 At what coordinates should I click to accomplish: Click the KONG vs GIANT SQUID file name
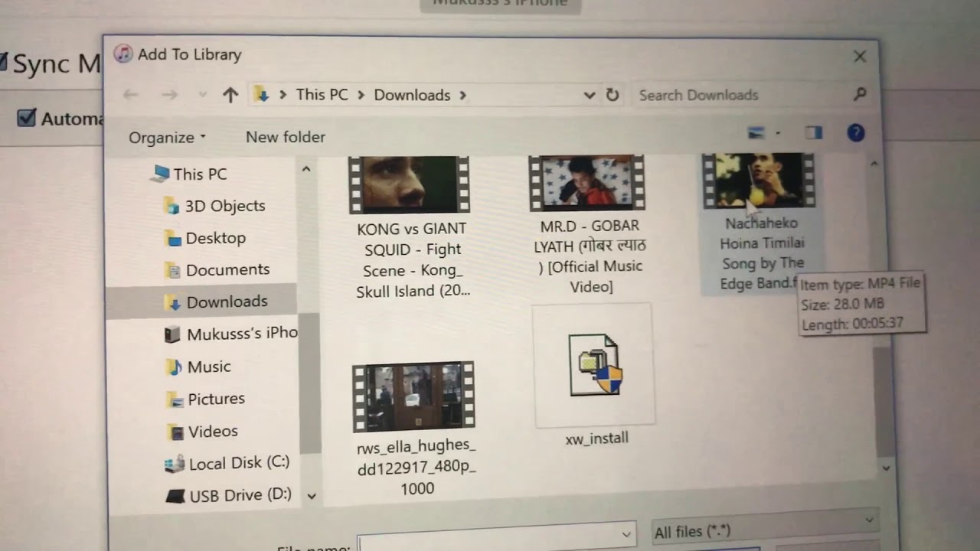tap(412, 260)
